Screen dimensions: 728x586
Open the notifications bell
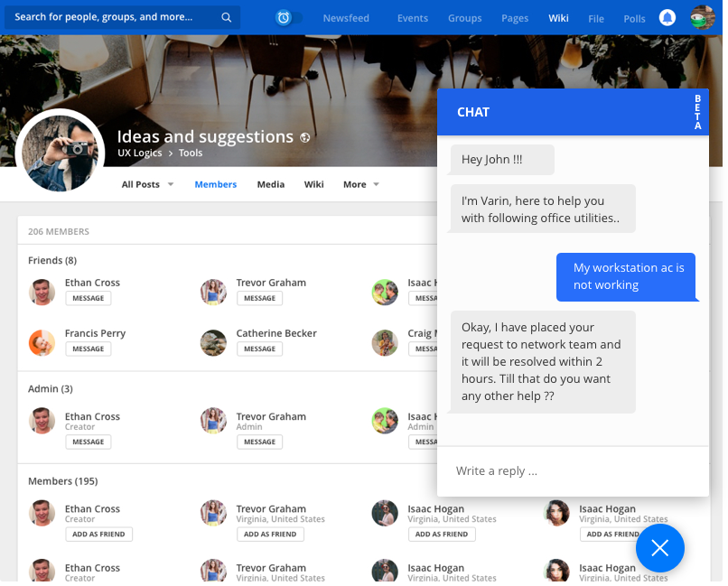(667, 18)
